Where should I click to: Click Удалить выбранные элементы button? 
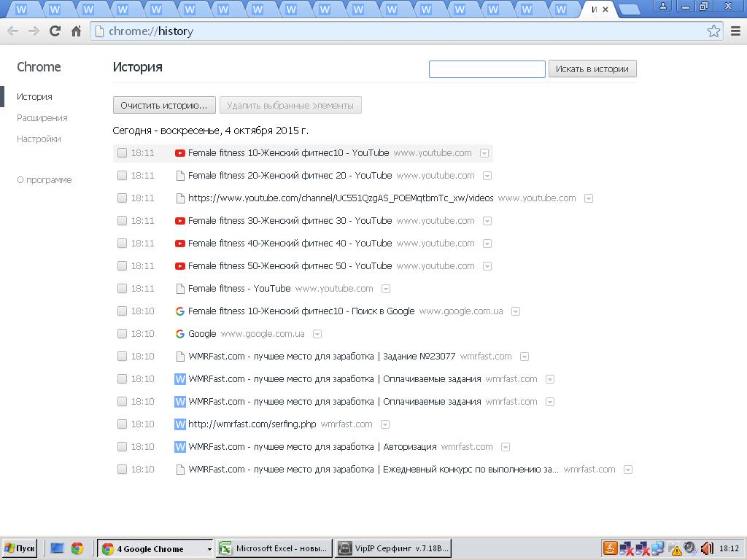[290, 105]
